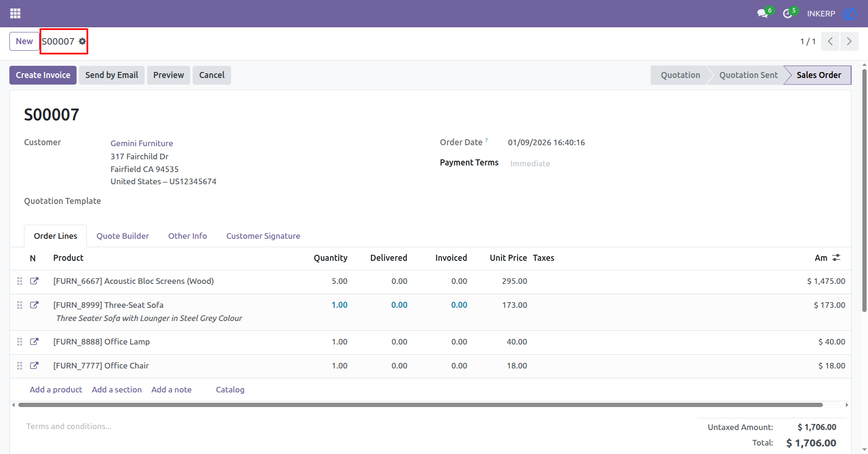Click the Order Date value field
The width and height of the screenshot is (868, 454).
[x=546, y=142]
